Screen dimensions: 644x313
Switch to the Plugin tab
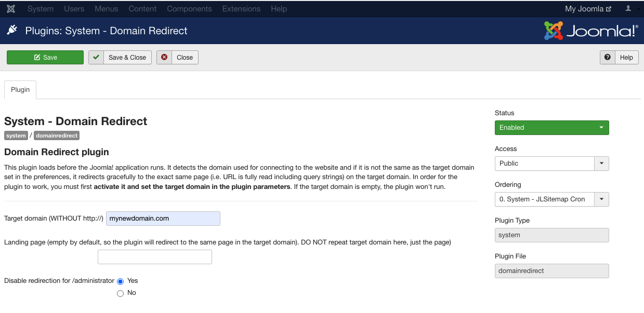click(x=20, y=89)
